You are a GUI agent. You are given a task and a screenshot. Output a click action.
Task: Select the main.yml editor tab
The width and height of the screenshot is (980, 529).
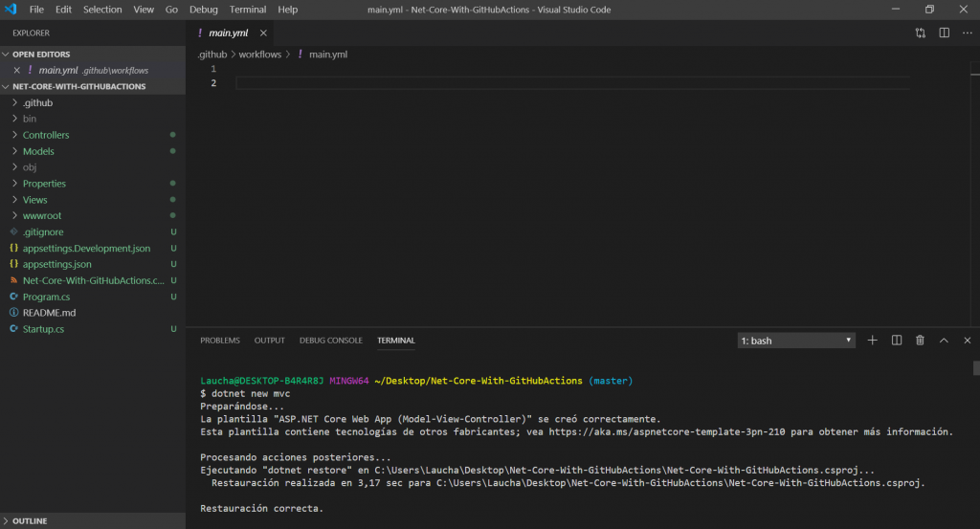pos(229,33)
